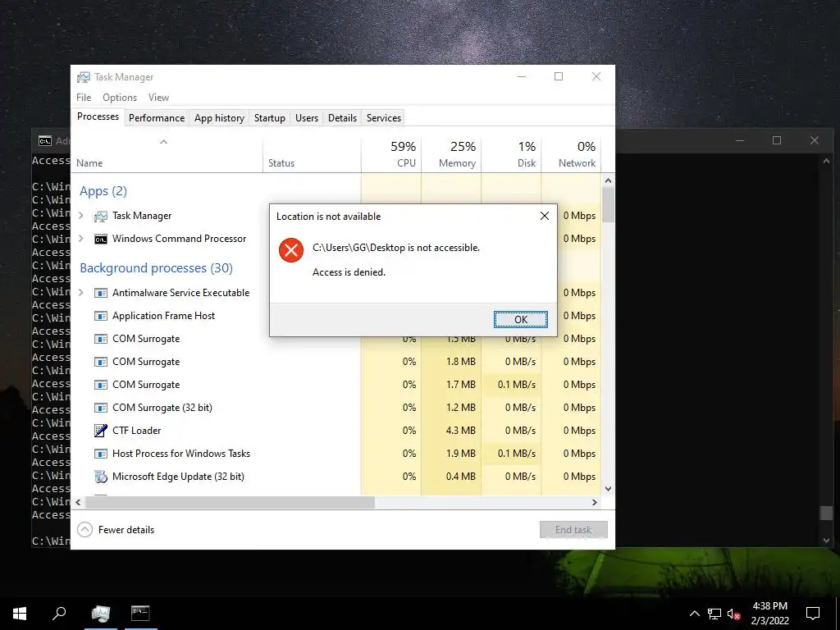
Task: Close the Location is not available dialog
Action: click(x=545, y=216)
